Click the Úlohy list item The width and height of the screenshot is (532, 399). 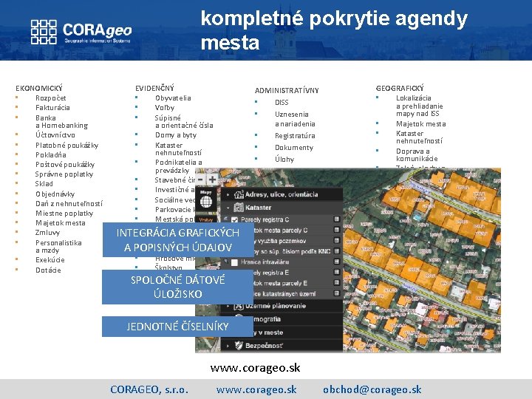tap(284, 159)
